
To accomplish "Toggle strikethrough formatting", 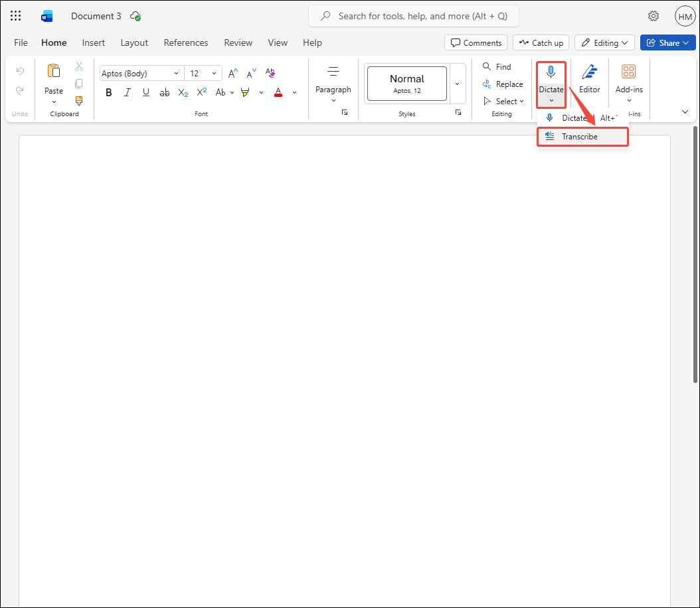I will click(165, 92).
